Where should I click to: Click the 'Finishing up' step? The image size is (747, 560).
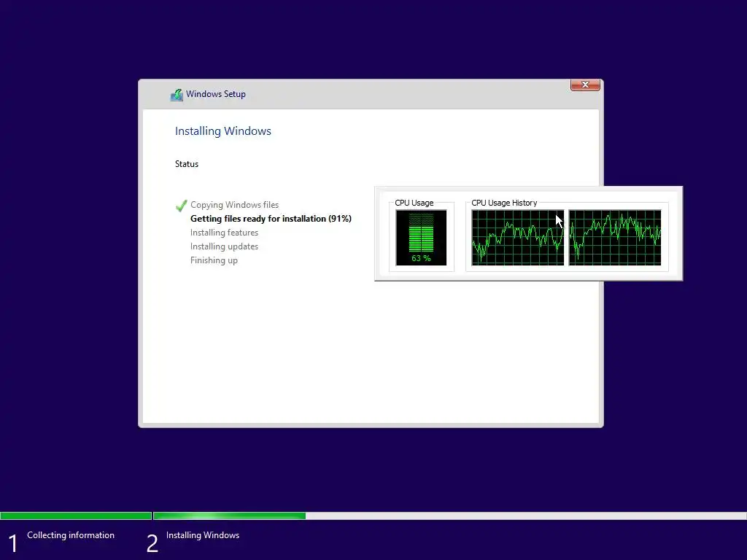pyautogui.click(x=214, y=260)
